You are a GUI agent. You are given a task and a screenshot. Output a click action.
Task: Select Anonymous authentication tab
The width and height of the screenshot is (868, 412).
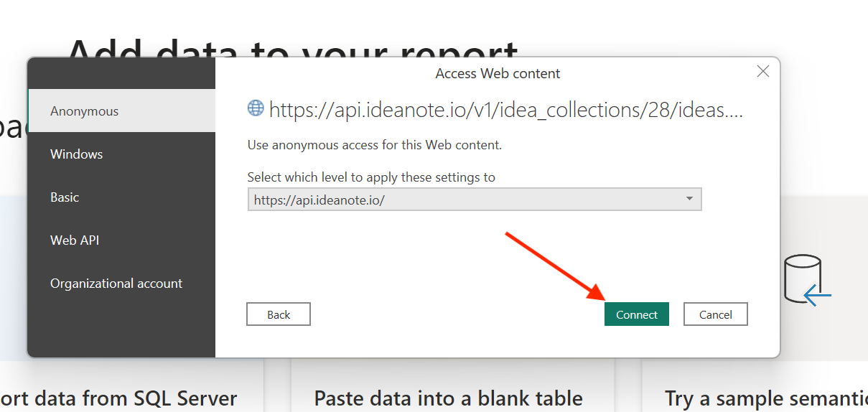(x=121, y=111)
